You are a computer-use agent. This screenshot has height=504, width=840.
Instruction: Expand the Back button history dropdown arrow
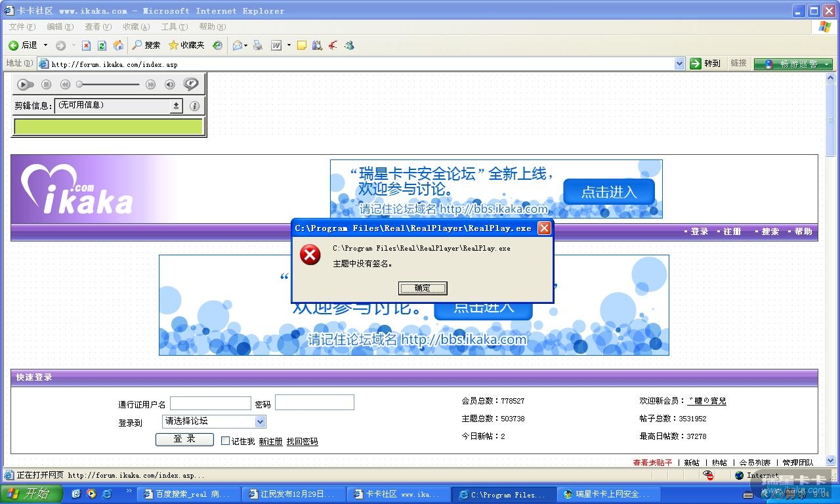pyautogui.click(x=45, y=45)
